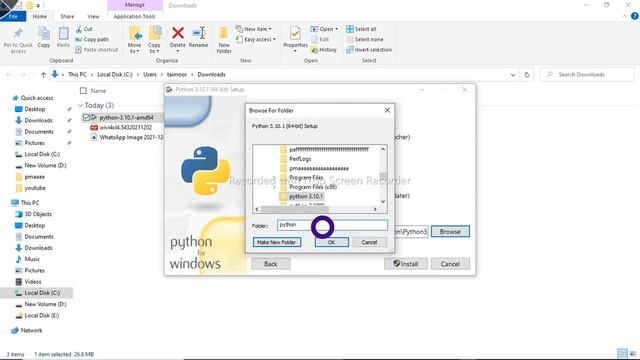Select youtube folder in Quick access
640x360 pixels.
click(30, 188)
